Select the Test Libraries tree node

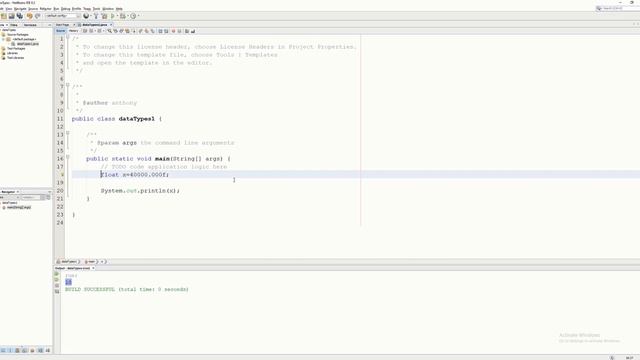[x=16, y=58]
